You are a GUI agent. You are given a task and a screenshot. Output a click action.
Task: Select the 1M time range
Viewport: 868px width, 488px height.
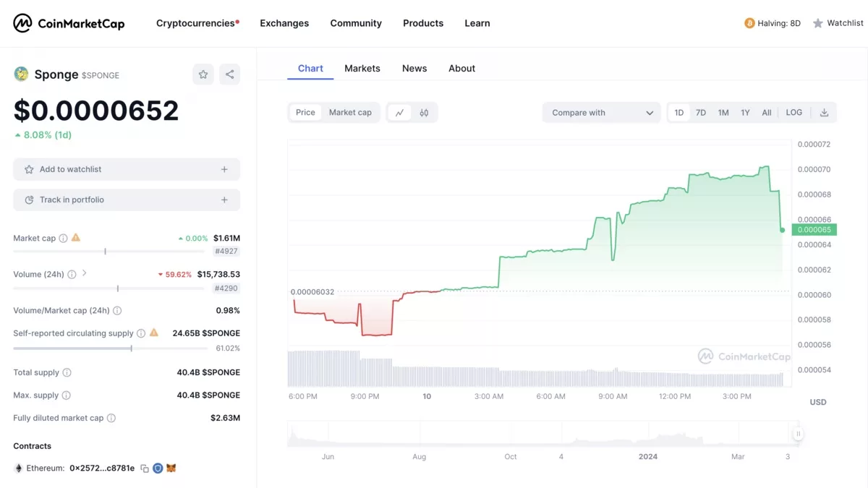(723, 112)
